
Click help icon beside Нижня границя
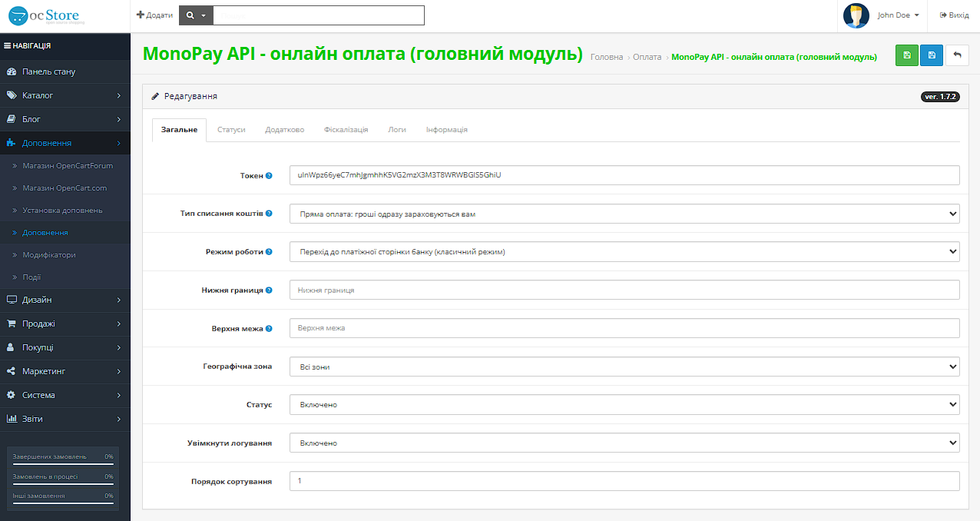point(269,290)
